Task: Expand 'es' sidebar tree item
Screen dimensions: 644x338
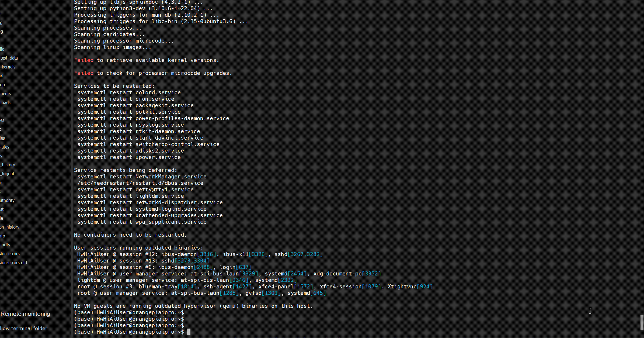Action: click(x=2, y=120)
